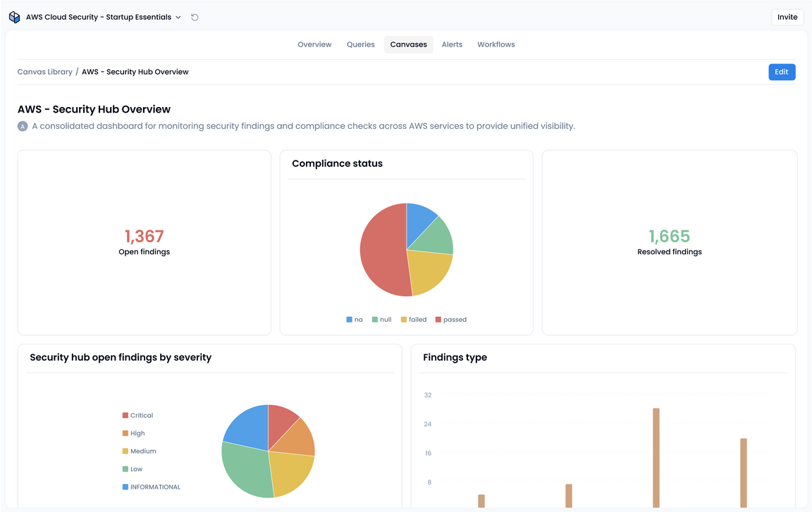Toggle the na legend swatch
The width and height of the screenshot is (812, 512).
[x=349, y=320]
